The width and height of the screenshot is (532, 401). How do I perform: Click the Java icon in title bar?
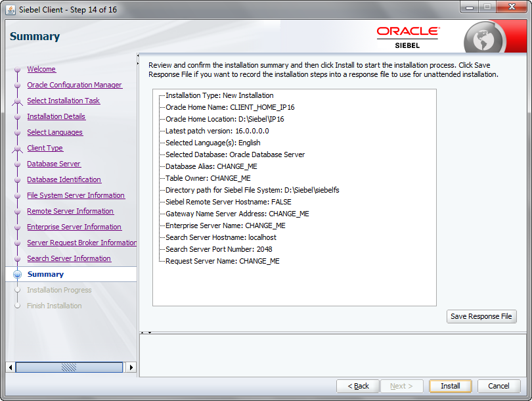click(11, 9)
